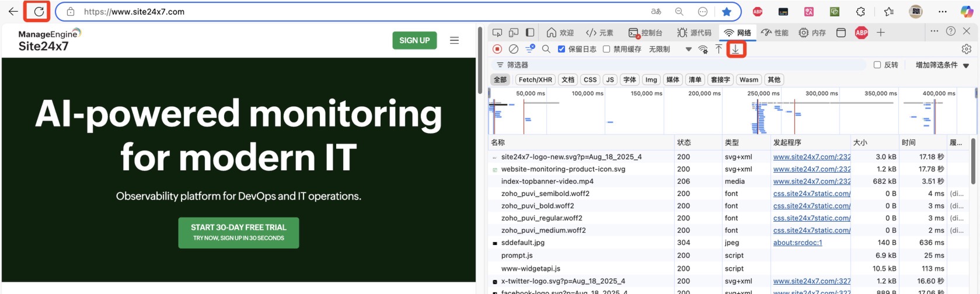Sort by the 大小 column header

pyautogui.click(x=874, y=142)
